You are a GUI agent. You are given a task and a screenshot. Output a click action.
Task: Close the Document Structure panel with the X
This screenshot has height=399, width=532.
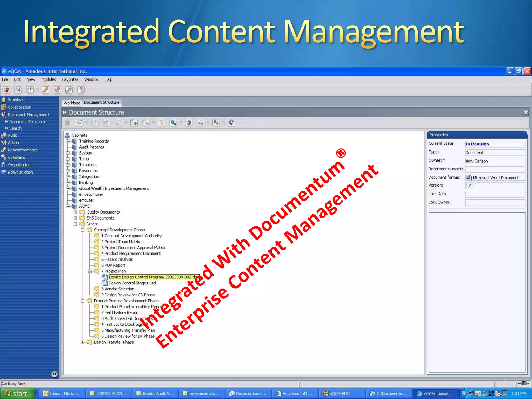pos(526,112)
